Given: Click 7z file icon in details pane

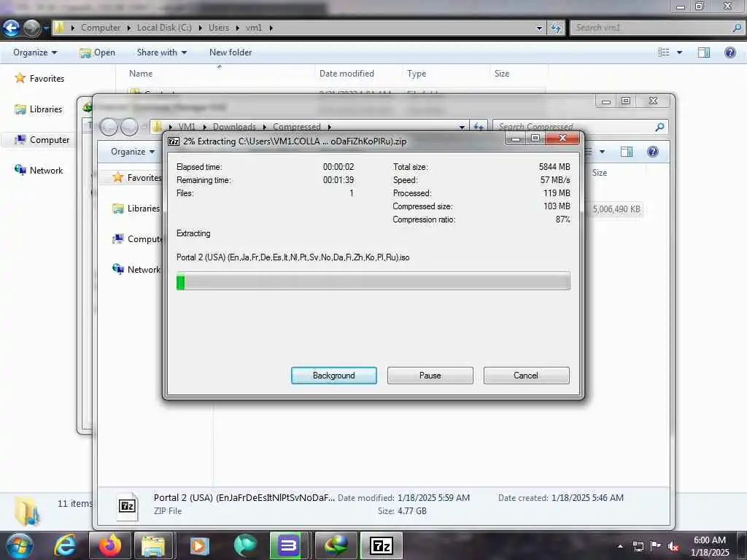Looking at the screenshot, I should click(x=128, y=505).
